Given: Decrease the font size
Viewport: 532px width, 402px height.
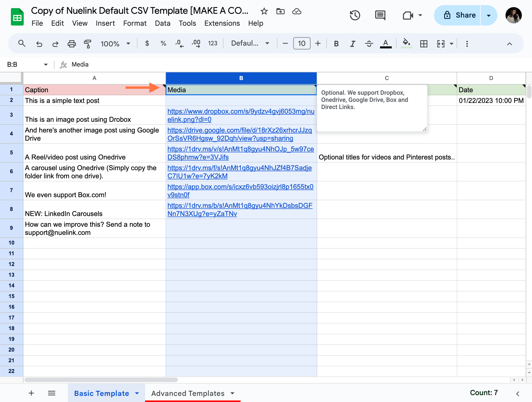Looking at the screenshot, I should pos(285,44).
